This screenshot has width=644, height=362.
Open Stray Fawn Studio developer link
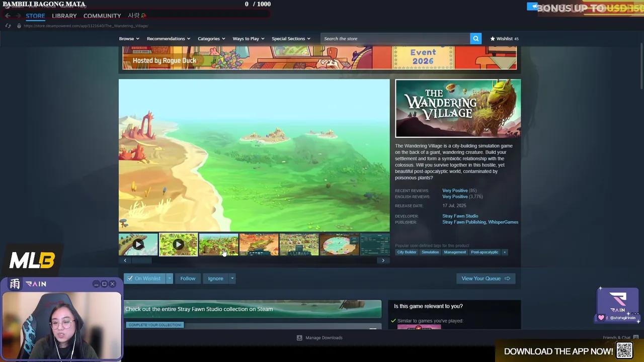click(460, 216)
